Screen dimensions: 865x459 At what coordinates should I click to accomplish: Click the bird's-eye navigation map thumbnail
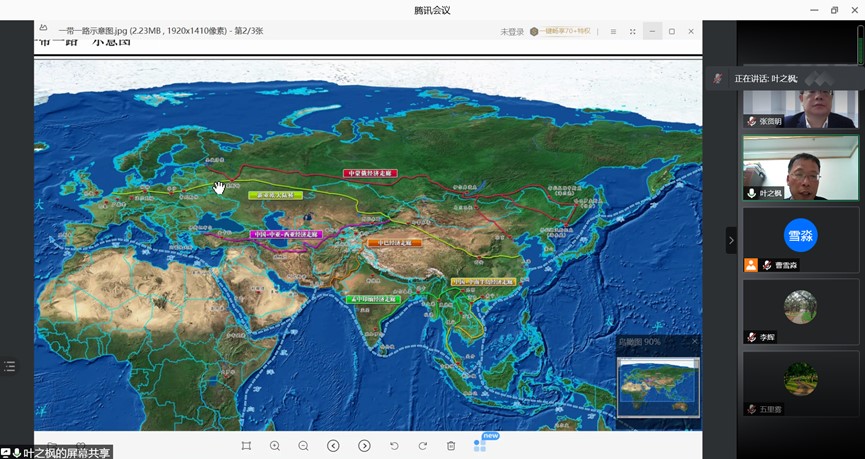click(x=657, y=386)
